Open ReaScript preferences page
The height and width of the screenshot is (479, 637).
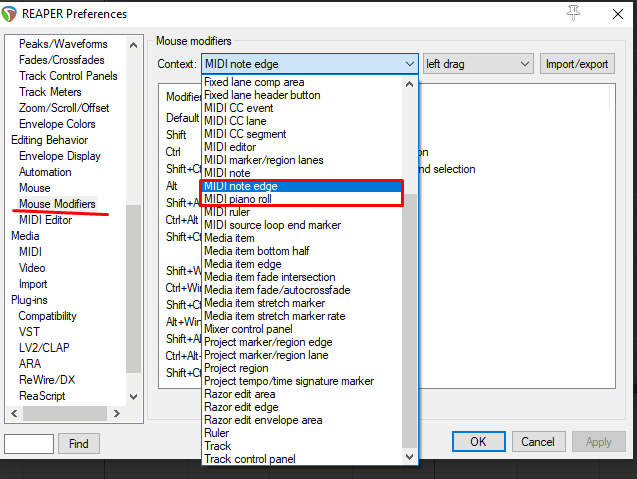[x=42, y=396]
